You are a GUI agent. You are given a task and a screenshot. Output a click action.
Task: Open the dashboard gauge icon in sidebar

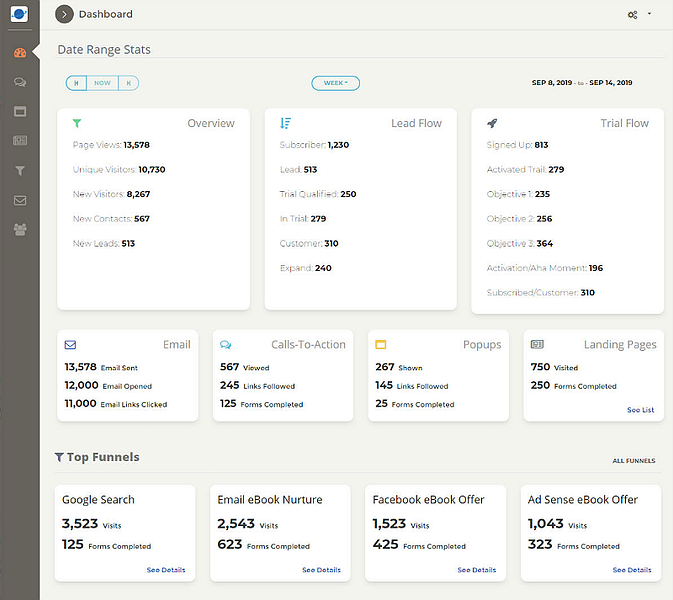19,53
